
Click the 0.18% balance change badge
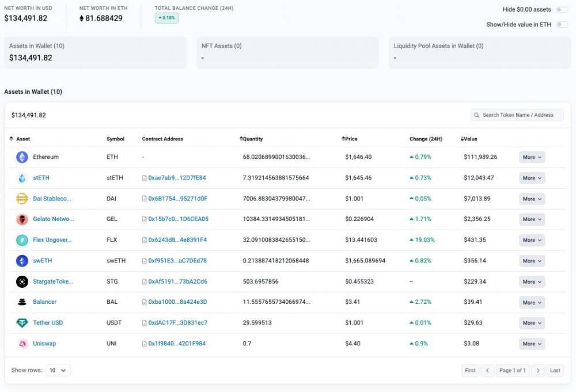[167, 18]
